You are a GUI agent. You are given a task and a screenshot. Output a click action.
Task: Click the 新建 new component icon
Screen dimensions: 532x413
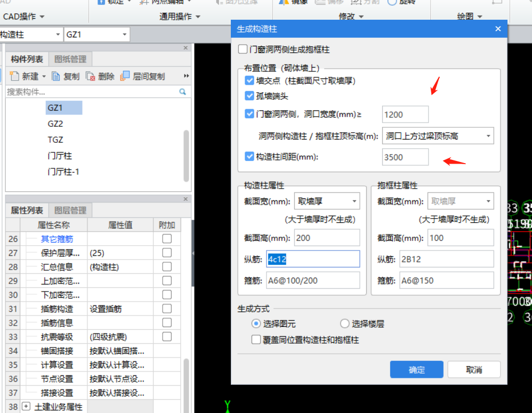tap(14, 76)
